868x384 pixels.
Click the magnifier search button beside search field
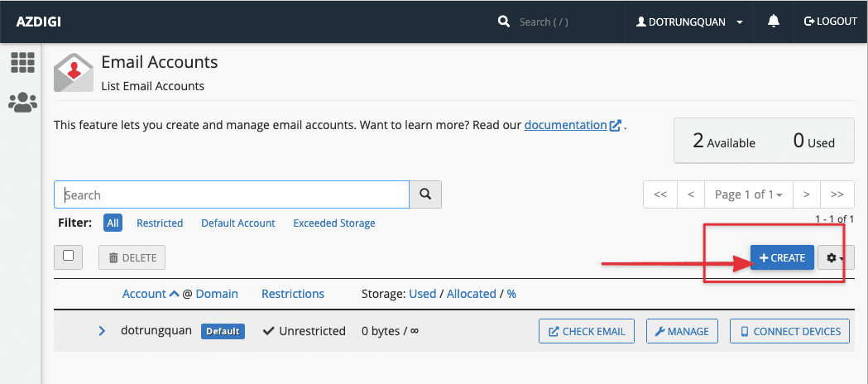[425, 194]
